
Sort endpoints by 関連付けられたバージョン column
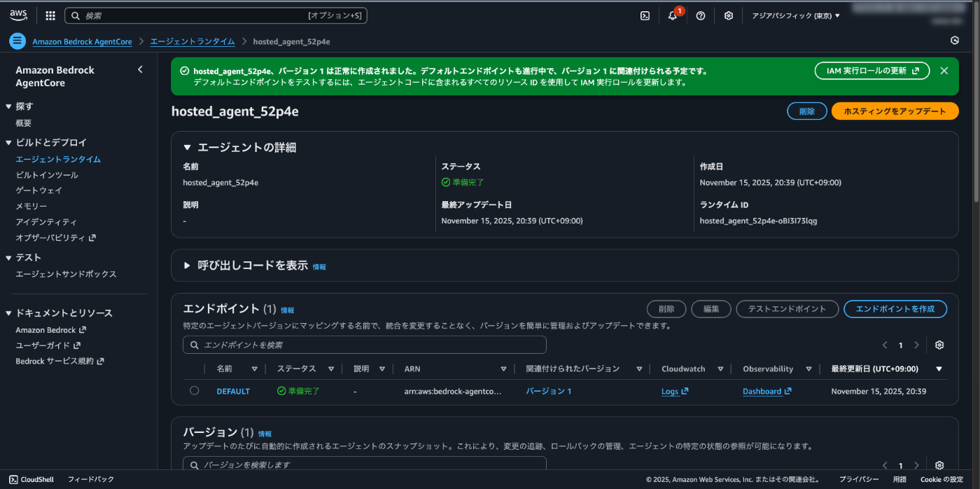(639, 369)
